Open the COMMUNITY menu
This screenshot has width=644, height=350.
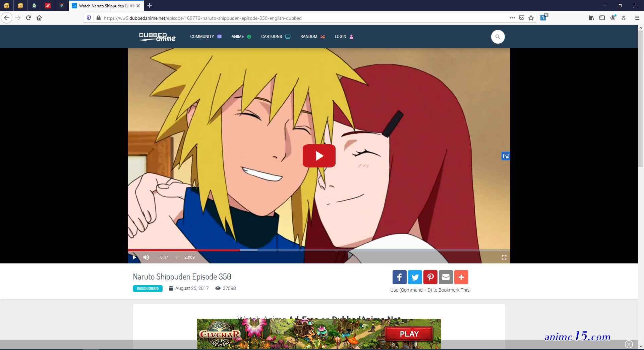[x=206, y=37]
